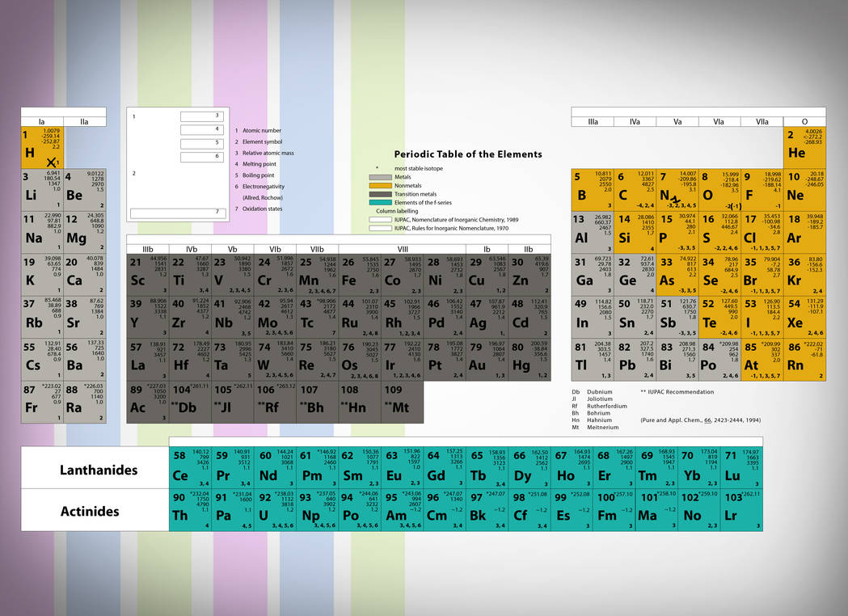Click the Metals legend color swatch

coord(380,177)
